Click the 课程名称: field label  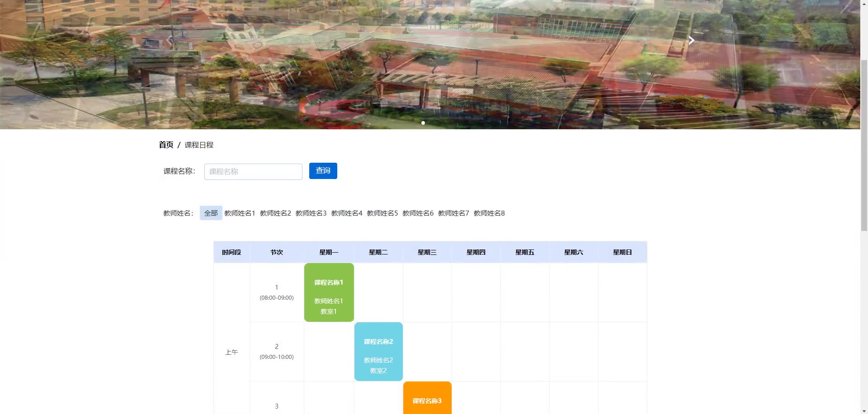(179, 171)
